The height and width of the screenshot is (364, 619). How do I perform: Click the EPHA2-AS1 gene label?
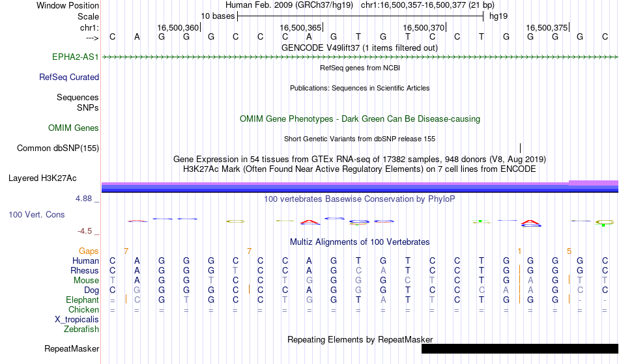(76, 57)
